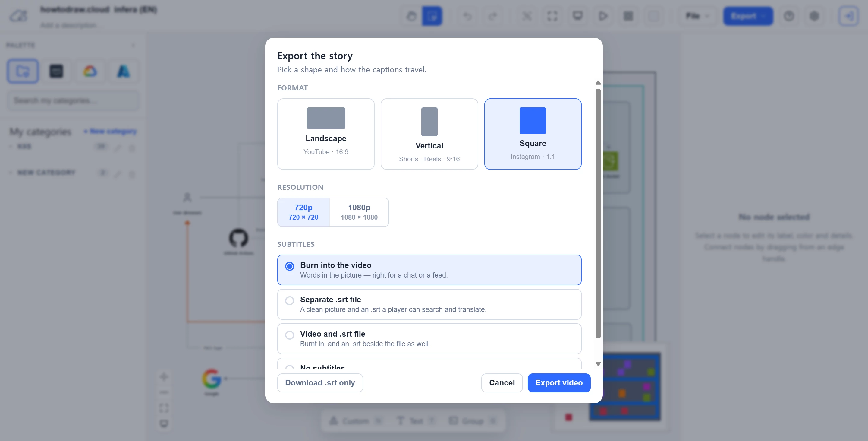Open the blue Export dropdown
Viewport: 868px width, 441px height.
pyautogui.click(x=748, y=16)
